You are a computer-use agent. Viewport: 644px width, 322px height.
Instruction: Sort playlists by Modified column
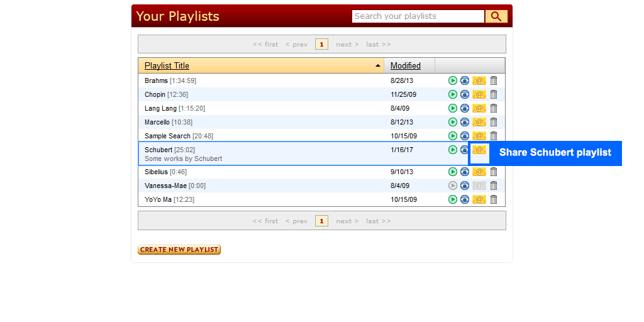(x=405, y=65)
